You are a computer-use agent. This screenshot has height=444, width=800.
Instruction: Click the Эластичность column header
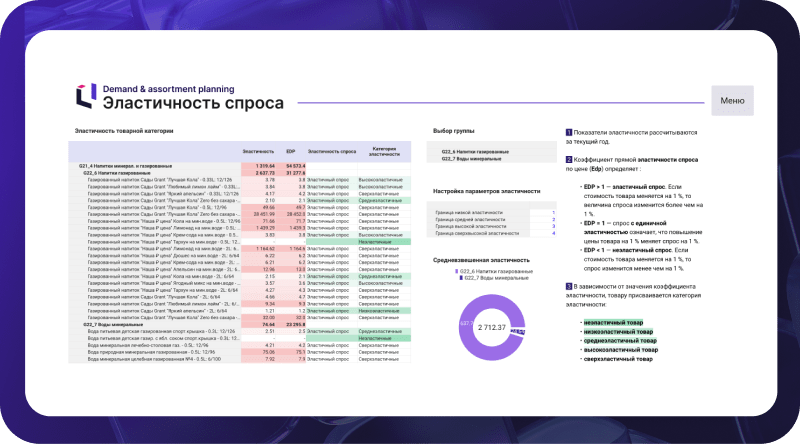(258, 152)
